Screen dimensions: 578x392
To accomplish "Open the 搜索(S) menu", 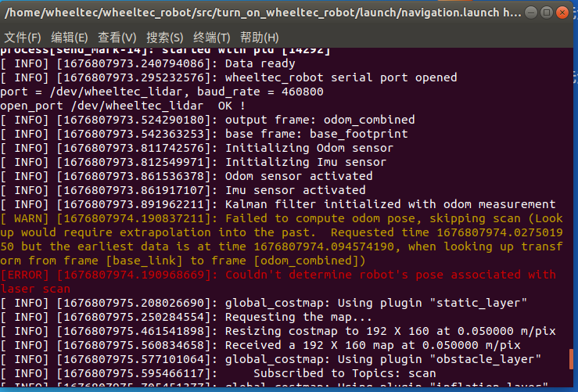I will pyautogui.click(x=164, y=38).
